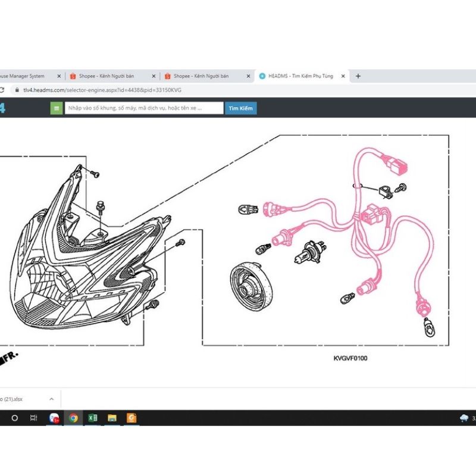The width and height of the screenshot is (476, 476).
Task: Launch Excel from the taskbar
Action: [93, 418]
